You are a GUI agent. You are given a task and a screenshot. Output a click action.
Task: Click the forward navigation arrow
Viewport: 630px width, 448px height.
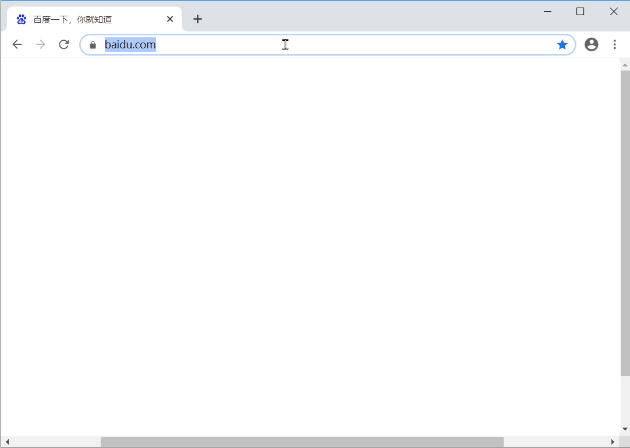point(40,44)
